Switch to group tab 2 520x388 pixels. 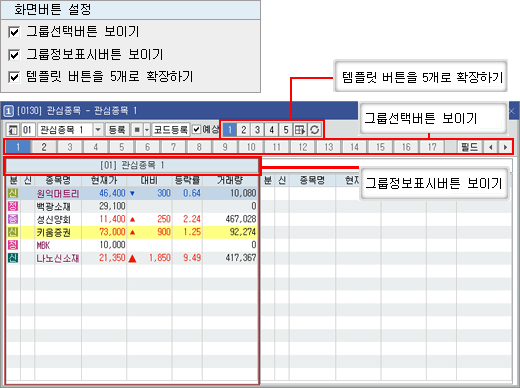point(44,147)
